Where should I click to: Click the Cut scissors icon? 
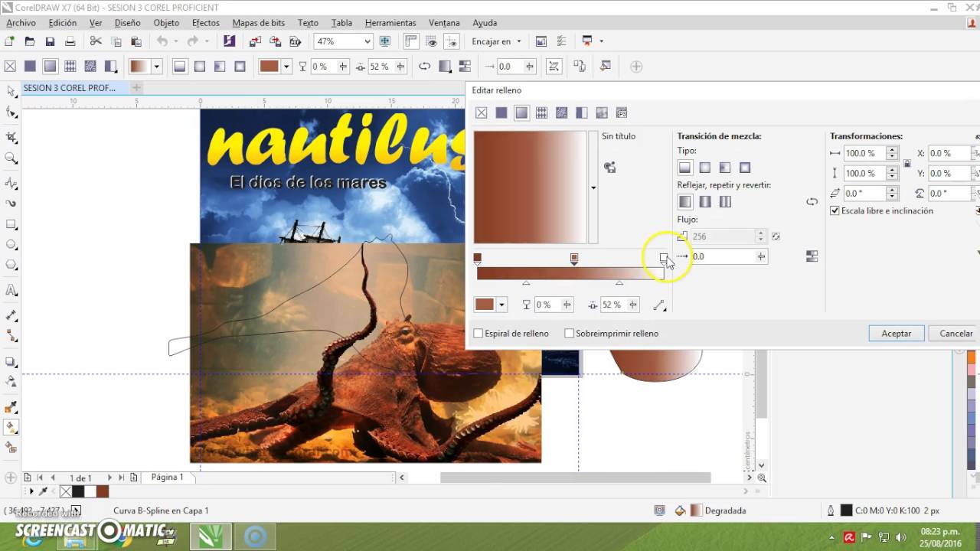pyautogui.click(x=96, y=41)
